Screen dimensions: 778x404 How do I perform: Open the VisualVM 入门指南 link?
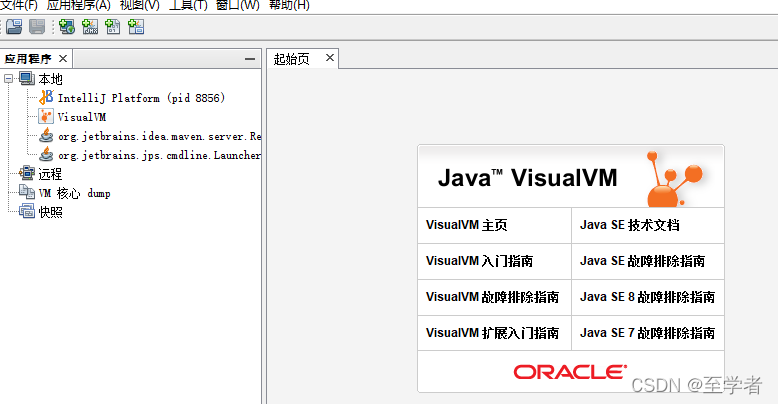pos(479,261)
